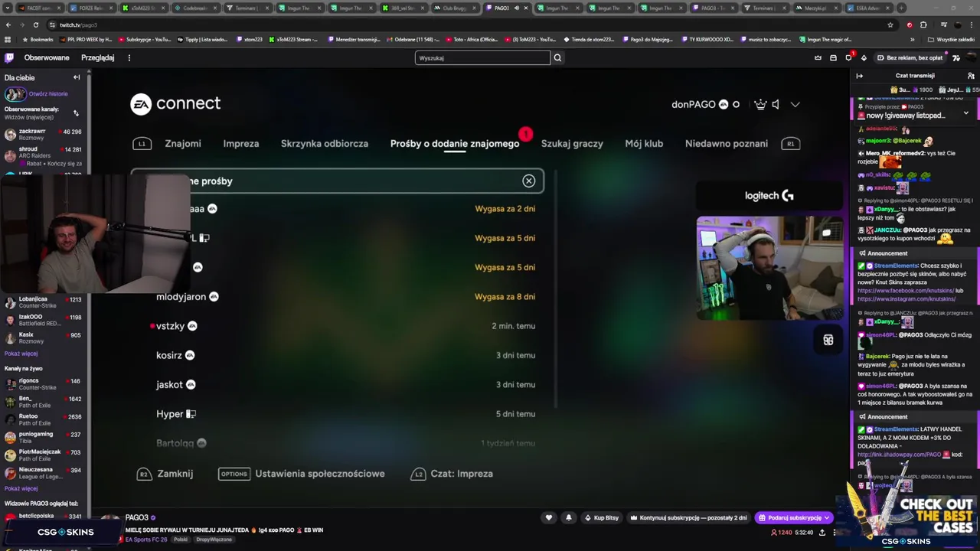Open the Twitch user avatar menu
Image resolution: width=980 pixels, height=551 pixels.
point(970,57)
